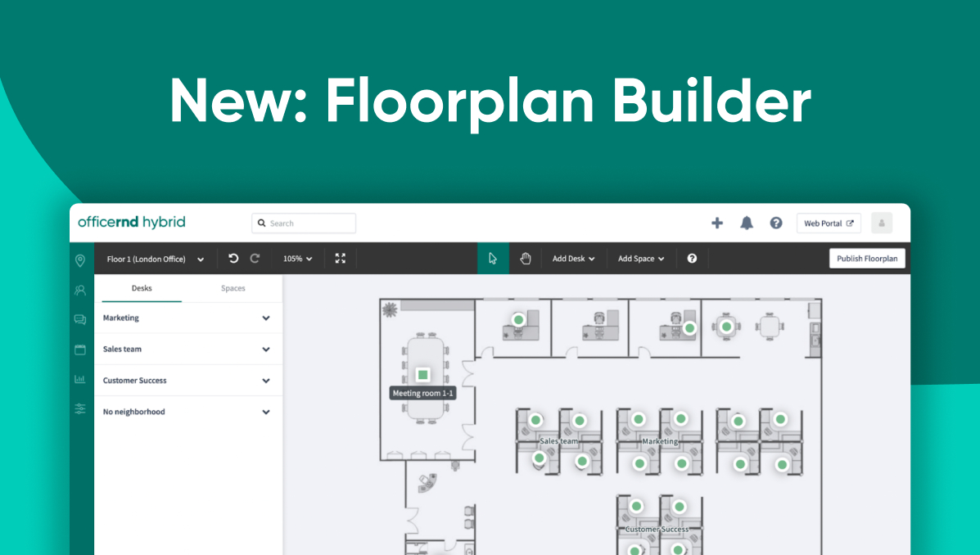Open the Locations pin icon in sidebar
Viewport: 980px width, 555px height.
pos(80,260)
